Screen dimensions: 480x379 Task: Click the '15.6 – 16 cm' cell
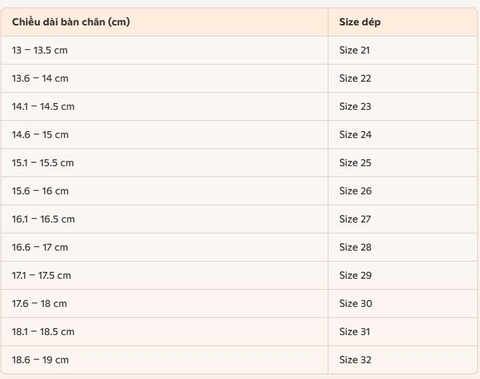165,191
